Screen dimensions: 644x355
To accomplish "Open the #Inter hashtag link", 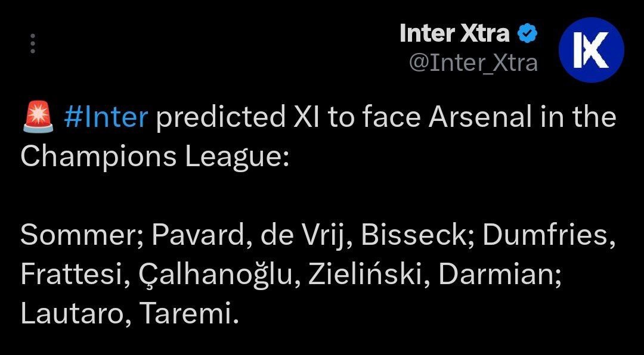I will tap(105, 117).
